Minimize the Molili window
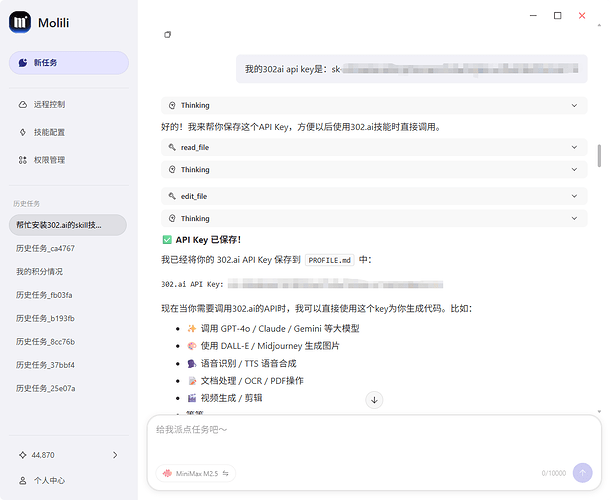Viewport: 611px width, 500px height. tap(533, 16)
